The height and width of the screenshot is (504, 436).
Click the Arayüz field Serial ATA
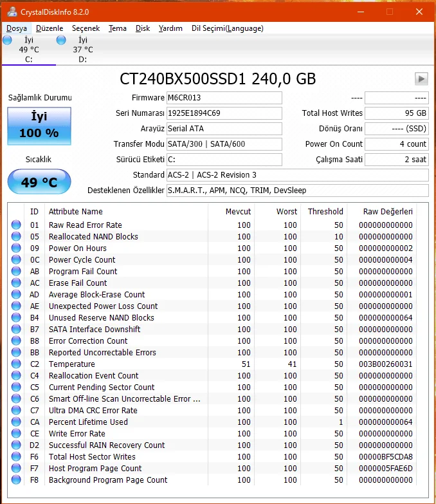224,129
